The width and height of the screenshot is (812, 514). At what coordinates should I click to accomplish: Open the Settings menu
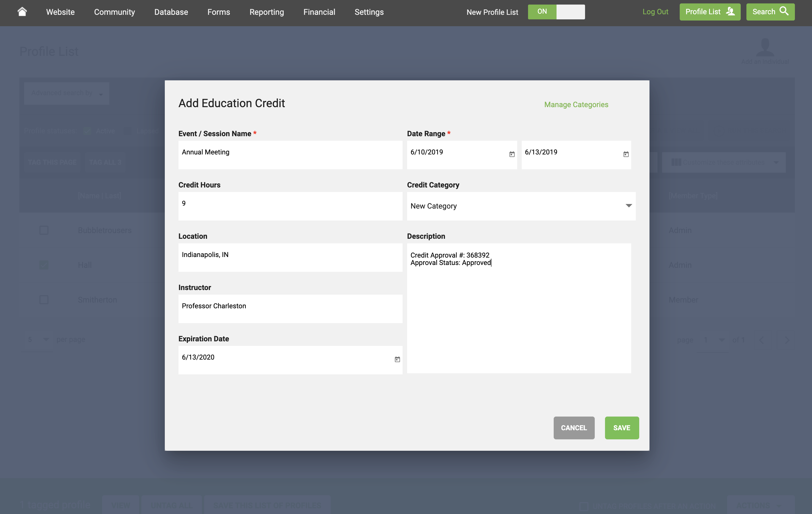click(369, 12)
